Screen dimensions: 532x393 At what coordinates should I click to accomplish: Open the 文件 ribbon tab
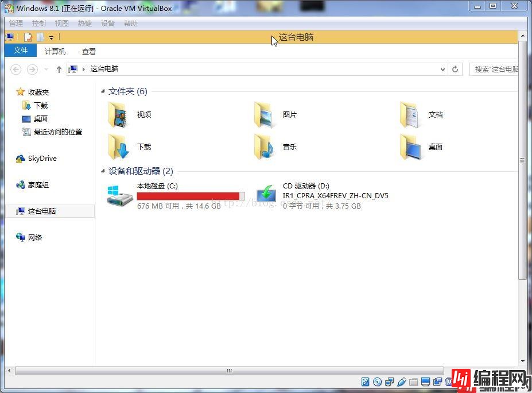[21, 51]
